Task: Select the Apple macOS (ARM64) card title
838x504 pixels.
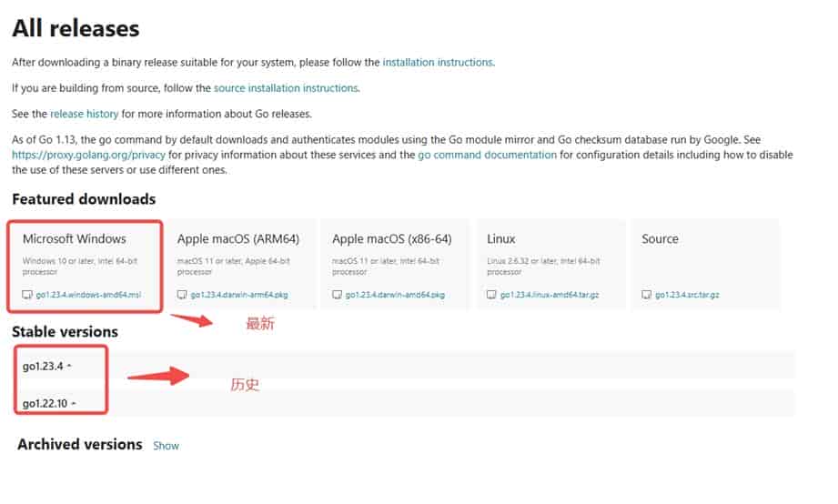Action: tap(238, 239)
